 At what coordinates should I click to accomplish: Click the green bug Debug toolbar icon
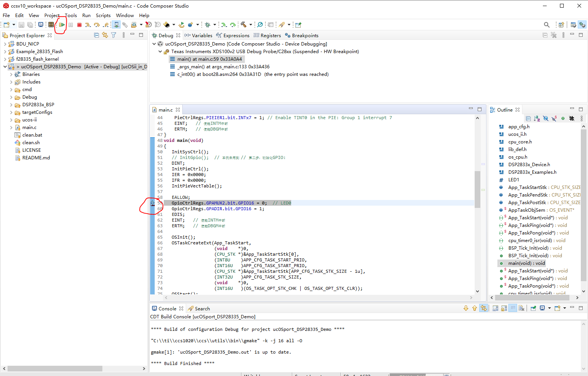[x=207, y=25]
